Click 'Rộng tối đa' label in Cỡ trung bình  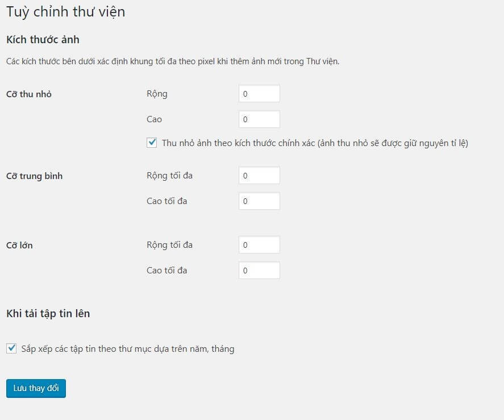pos(169,176)
